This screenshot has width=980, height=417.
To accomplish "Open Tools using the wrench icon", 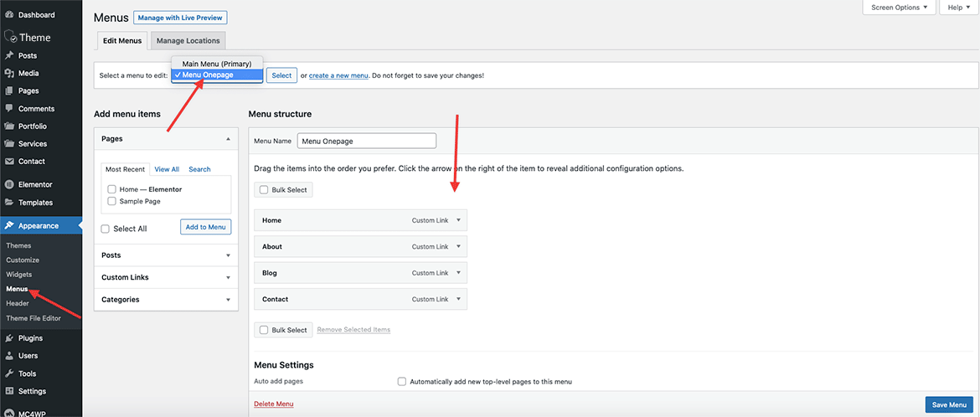I will click(x=9, y=373).
